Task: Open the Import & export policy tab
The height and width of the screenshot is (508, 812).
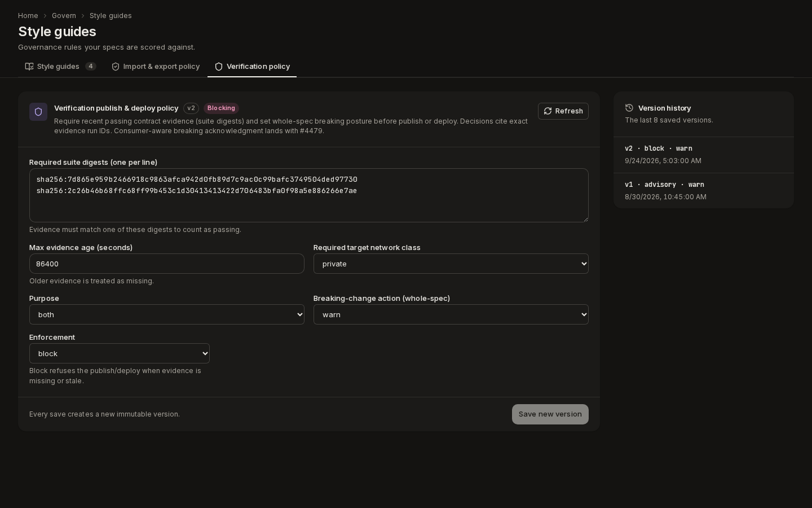Action: [156, 67]
